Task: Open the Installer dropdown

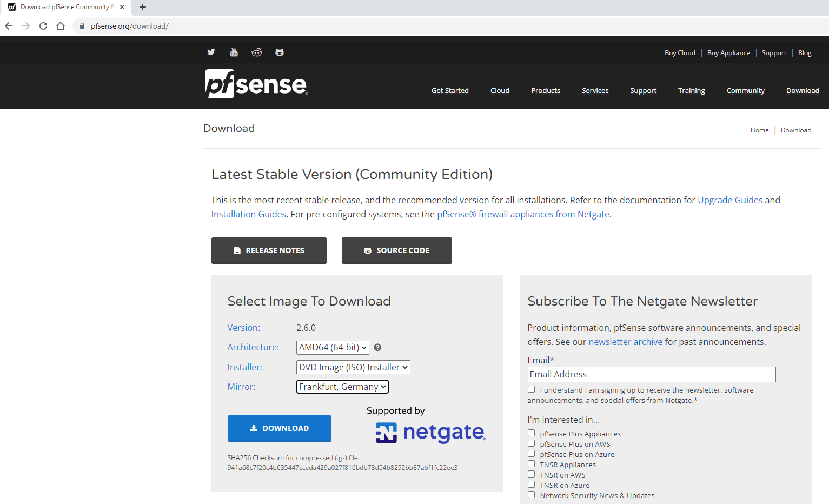Action: (353, 367)
